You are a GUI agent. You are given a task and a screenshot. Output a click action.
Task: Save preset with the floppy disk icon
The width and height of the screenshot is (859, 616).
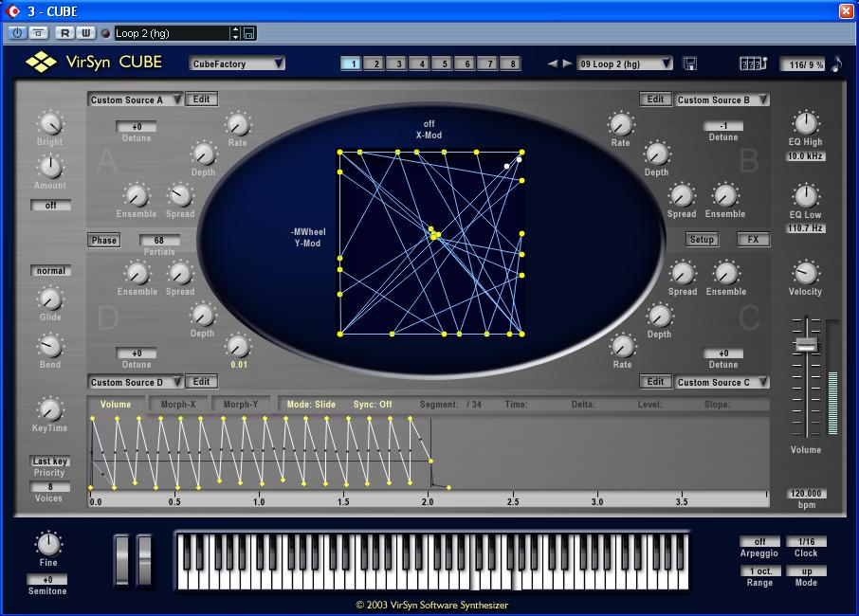pyautogui.click(x=690, y=63)
